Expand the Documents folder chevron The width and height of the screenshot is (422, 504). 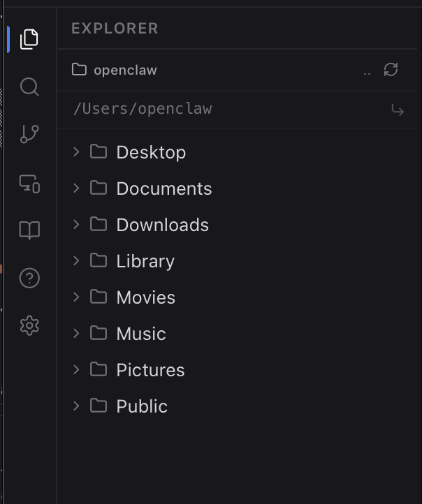(x=76, y=188)
